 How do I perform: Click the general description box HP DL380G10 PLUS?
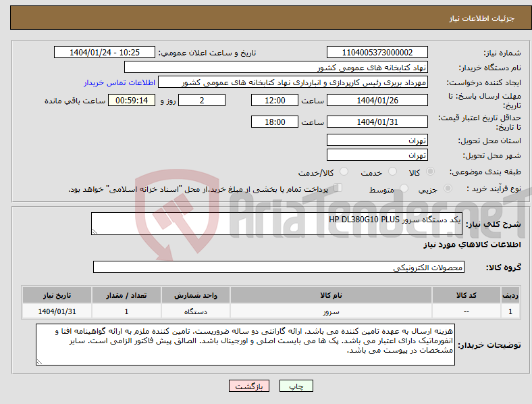pyautogui.click(x=277, y=224)
